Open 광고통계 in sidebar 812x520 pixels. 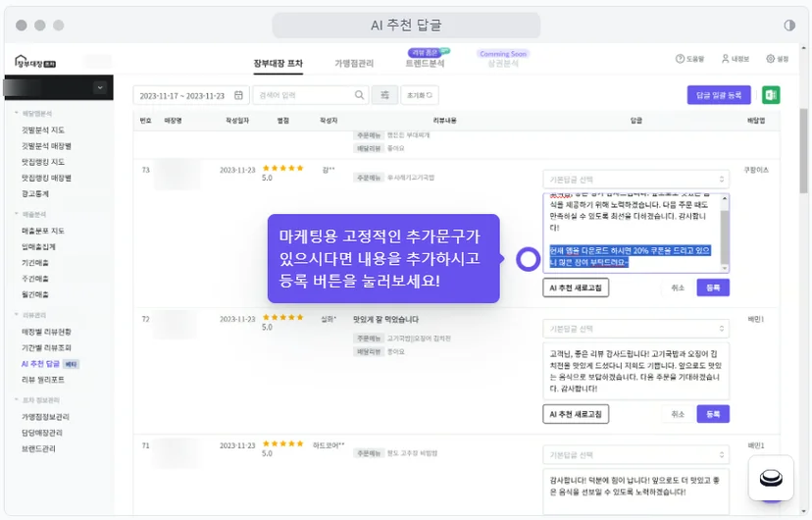click(34, 193)
